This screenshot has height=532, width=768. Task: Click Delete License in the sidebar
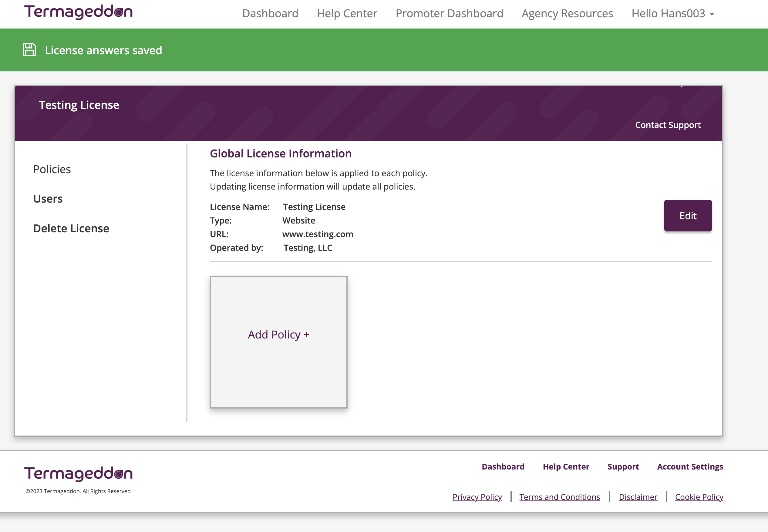click(71, 228)
